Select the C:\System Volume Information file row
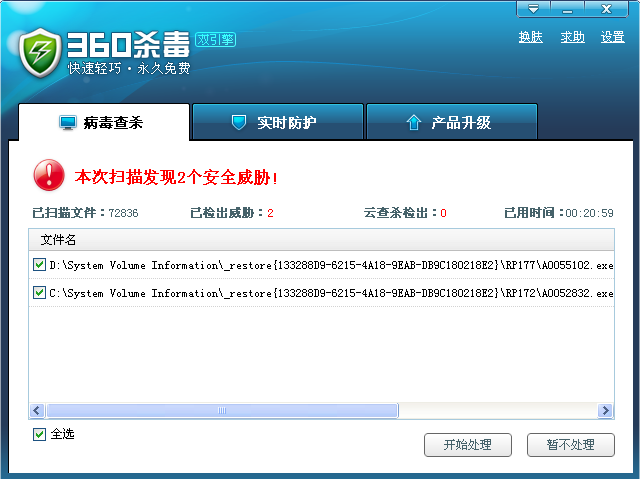This screenshot has height=479, width=640. tap(322, 293)
